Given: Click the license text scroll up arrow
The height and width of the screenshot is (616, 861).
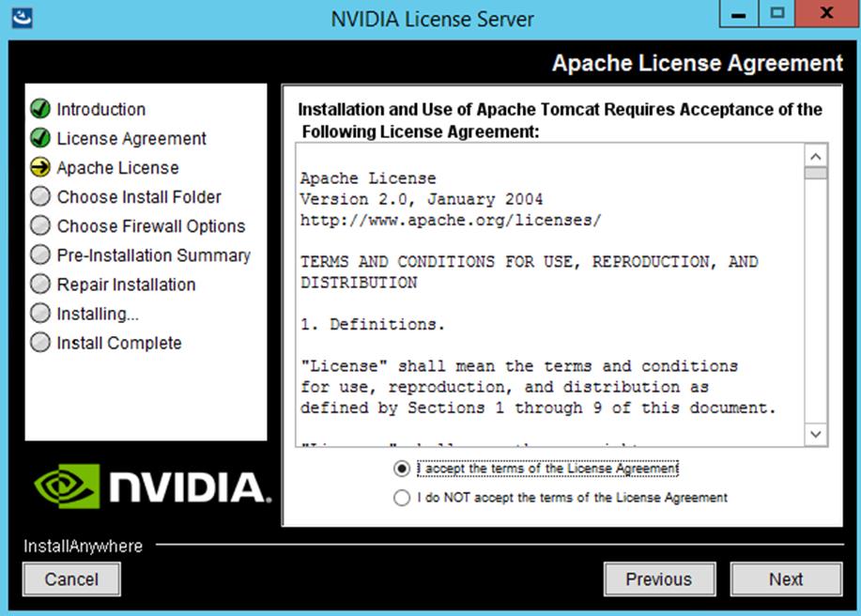Looking at the screenshot, I should click(x=816, y=157).
